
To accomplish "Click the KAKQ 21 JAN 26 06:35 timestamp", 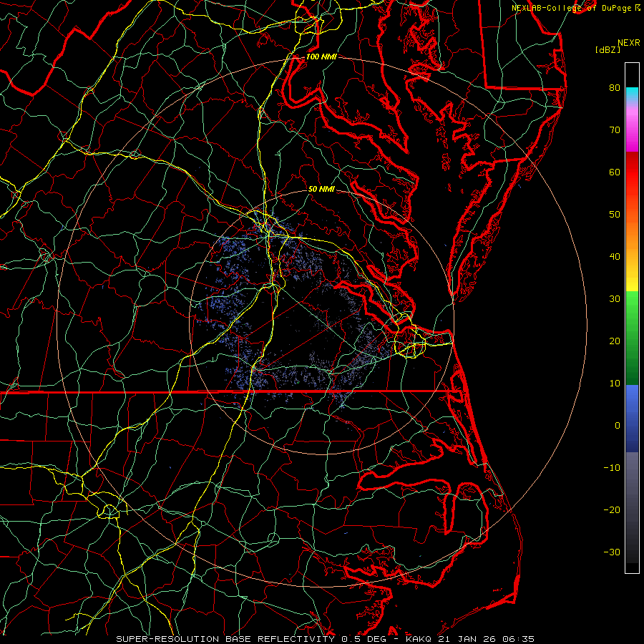I will 469,638.
